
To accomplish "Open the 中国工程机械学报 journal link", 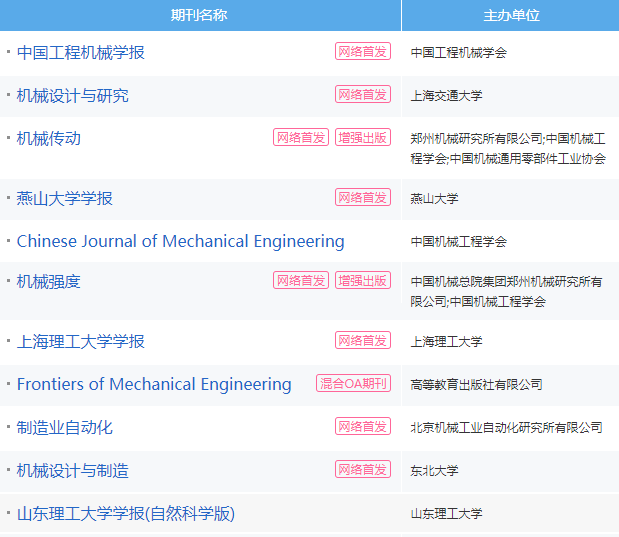I will [81, 53].
